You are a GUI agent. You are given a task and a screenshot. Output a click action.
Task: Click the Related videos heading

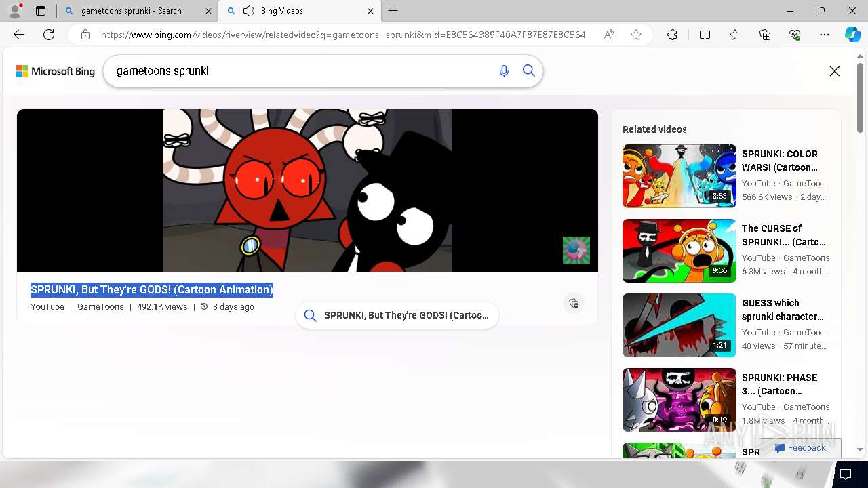point(654,129)
